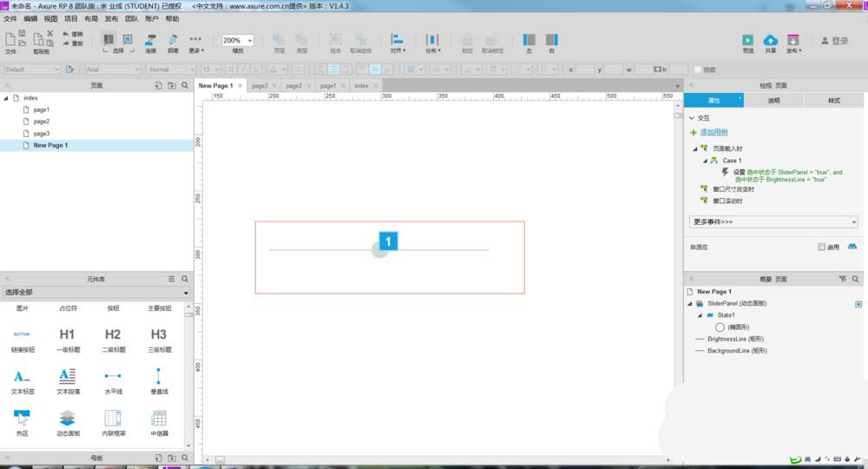The image size is (868, 469).
Task: Select the inline frame (内联框架) widget
Action: click(x=114, y=423)
